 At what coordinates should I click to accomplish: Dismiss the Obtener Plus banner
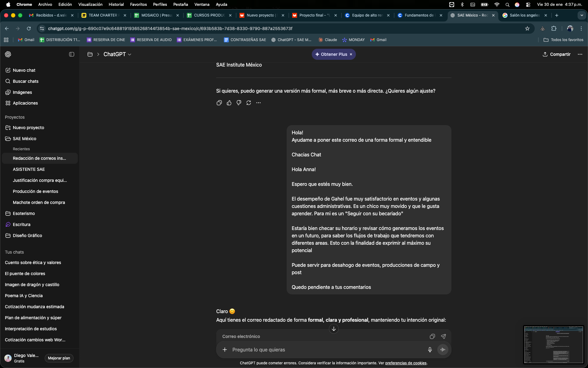(x=351, y=54)
